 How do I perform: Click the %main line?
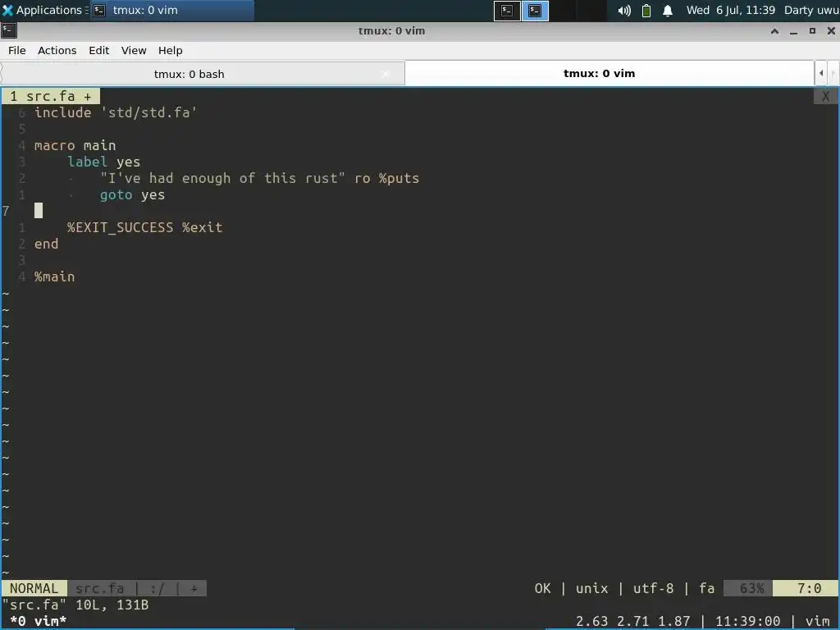[54, 277]
